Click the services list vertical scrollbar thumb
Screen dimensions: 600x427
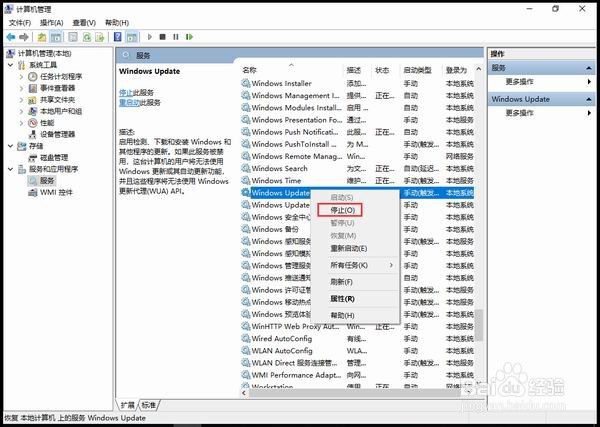point(479,325)
